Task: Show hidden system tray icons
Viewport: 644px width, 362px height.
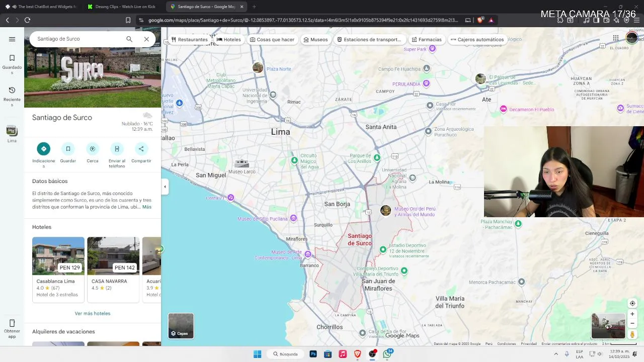Action: click(556, 354)
